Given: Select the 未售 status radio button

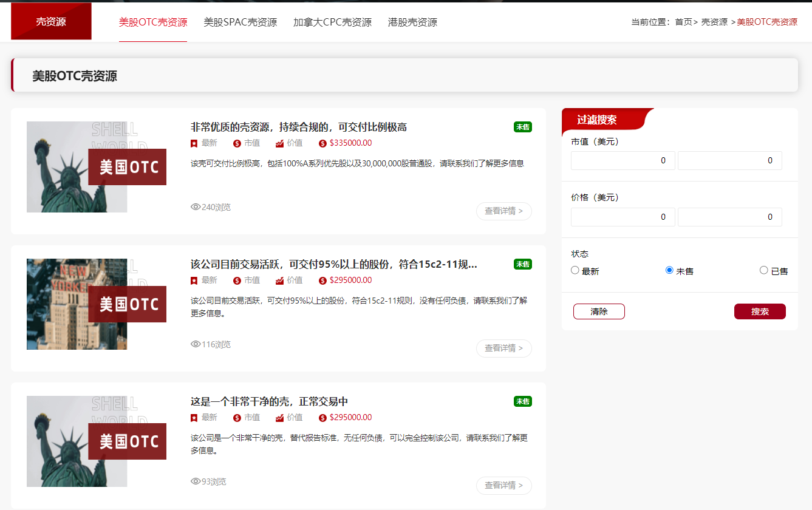Looking at the screenshot, I should tap(670, 270).
